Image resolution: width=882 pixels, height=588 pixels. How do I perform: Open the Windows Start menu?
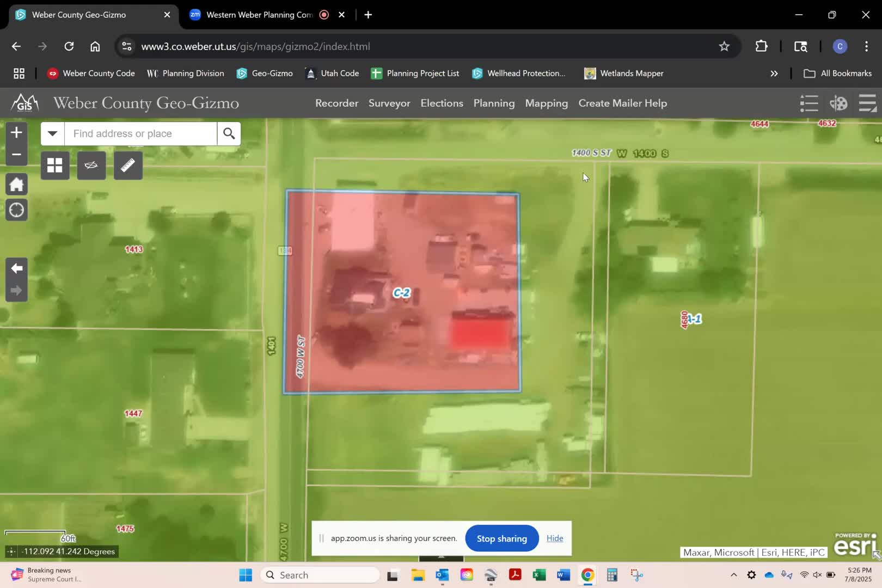click(246, 575)
